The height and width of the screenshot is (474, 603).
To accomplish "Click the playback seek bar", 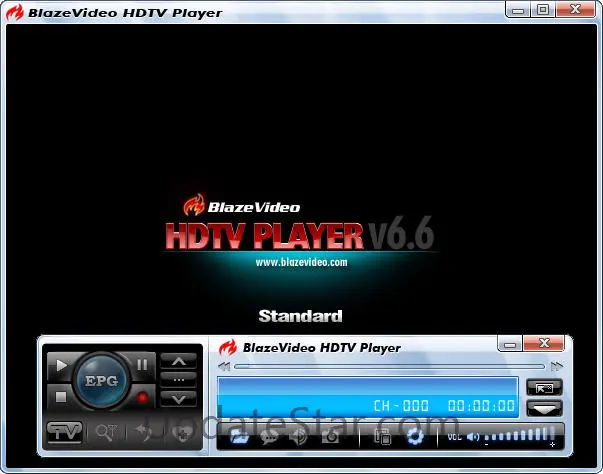I will (389, 366).
